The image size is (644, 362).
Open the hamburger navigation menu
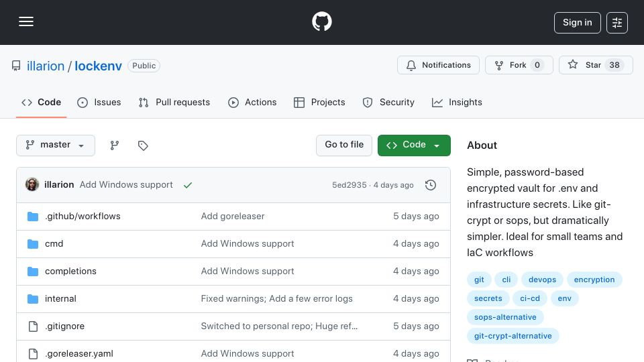pyautogui.click(x=26, y=21)
